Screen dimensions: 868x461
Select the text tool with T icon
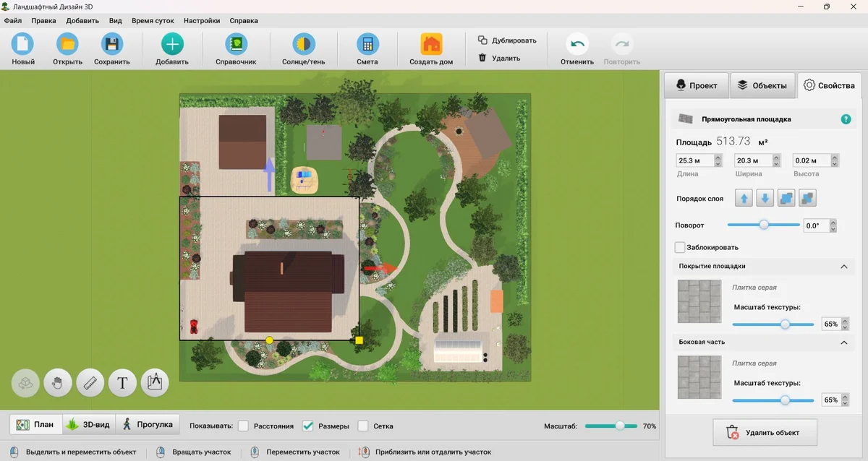122,383
